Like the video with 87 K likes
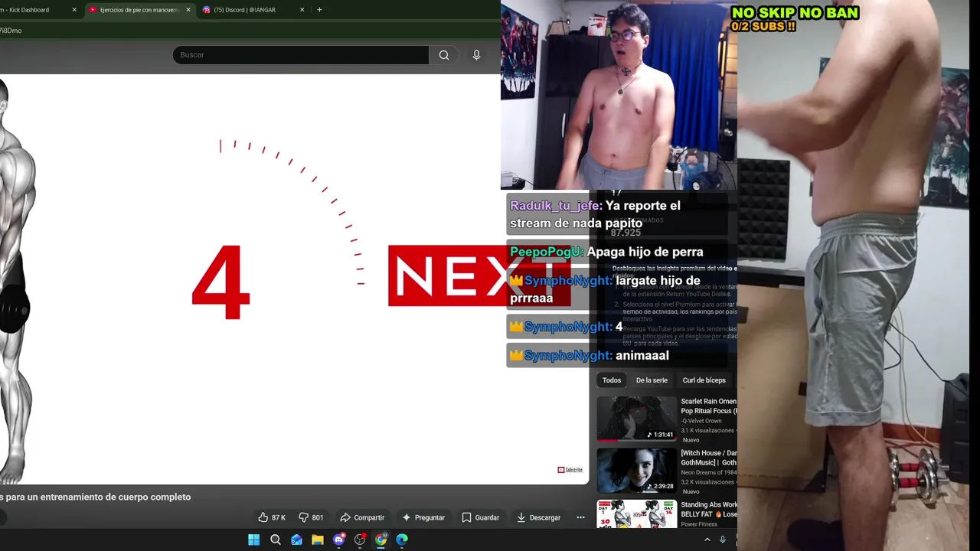Image resolution: width=980 pixels, height=551 pixels. (x=272, y=517)
